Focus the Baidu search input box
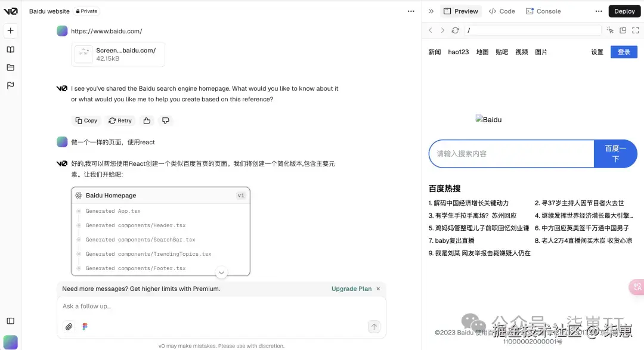Viewport: 644px width, 350px height. click(x=512, y=154)
